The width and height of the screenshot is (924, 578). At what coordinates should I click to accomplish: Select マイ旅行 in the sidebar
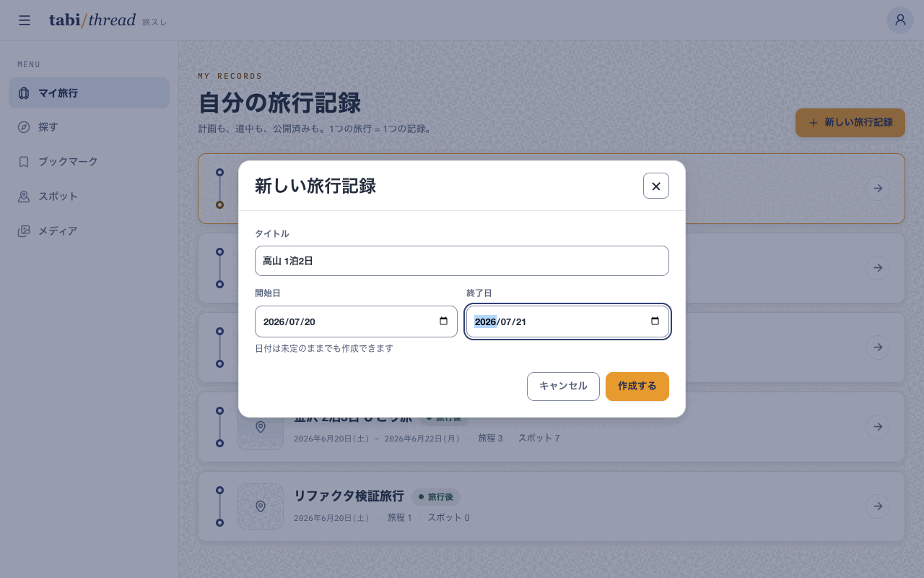89,93
